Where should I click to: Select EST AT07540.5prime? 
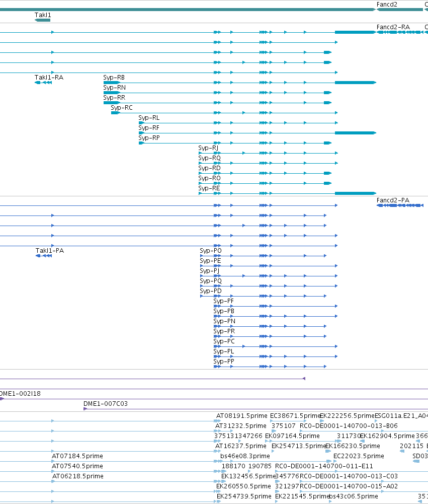tap(77, 466)
